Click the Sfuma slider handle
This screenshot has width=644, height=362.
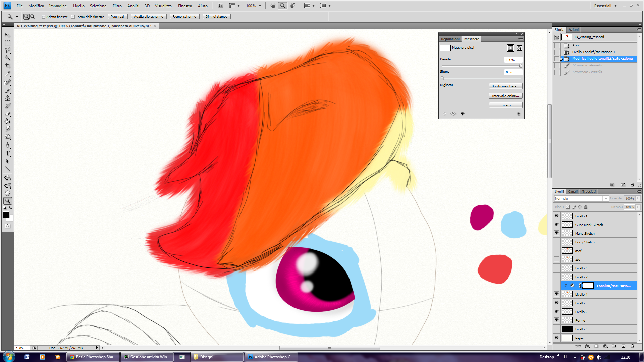(442, 78)
